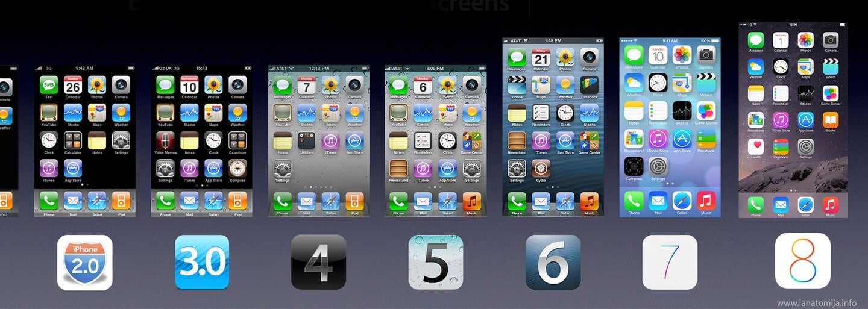Open Settings on the iOS 4 home screen
This screenshot has height=309, width=868.
pos(282,168)
